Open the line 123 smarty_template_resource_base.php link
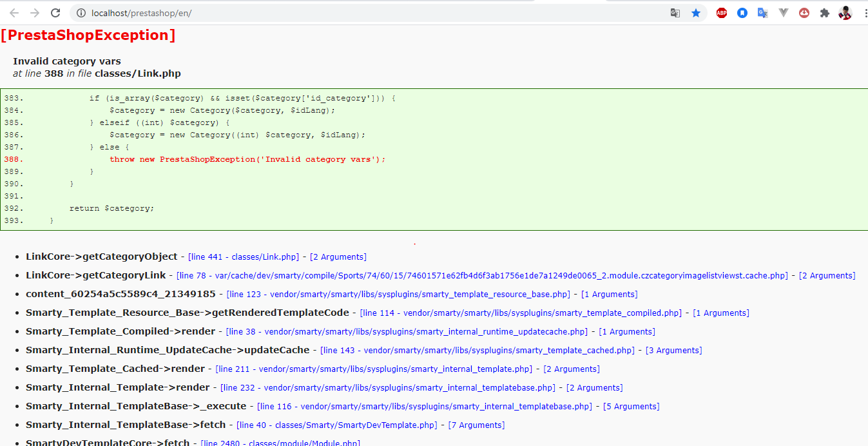 (x=398, y=295)
